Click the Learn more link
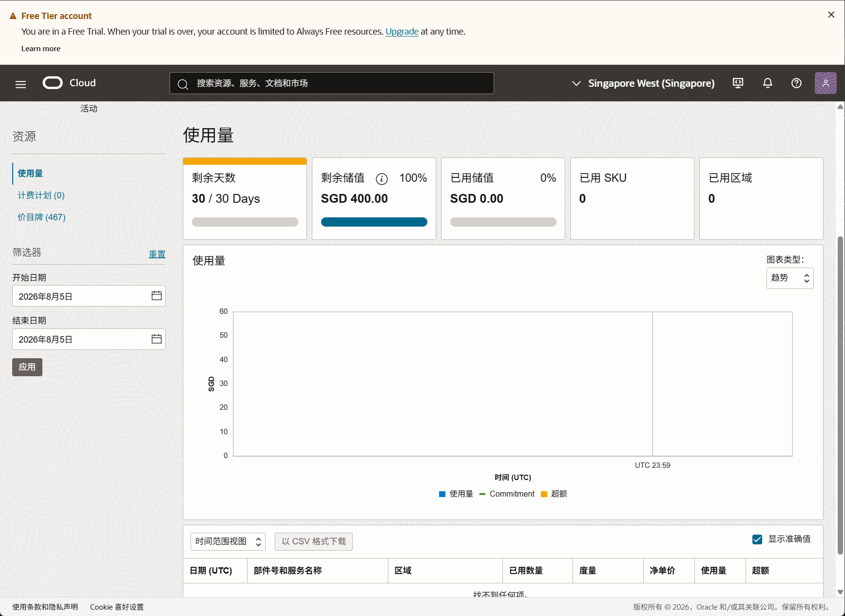The height and width of the screenshot is (616, 845). point(41,49)
